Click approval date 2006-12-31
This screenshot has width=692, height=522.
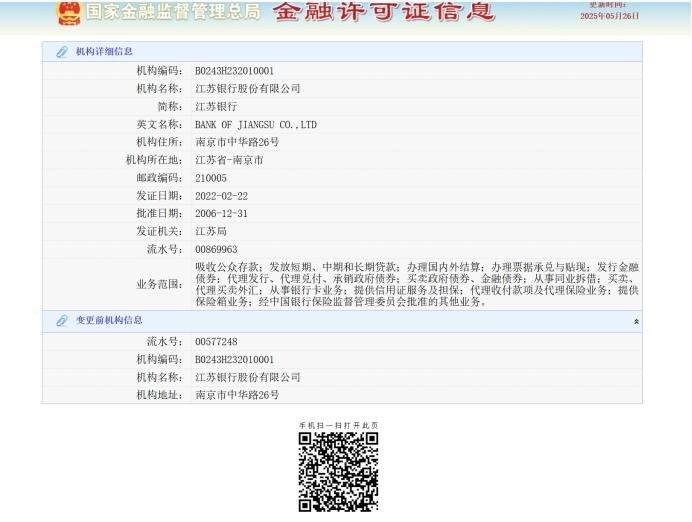coord(222,214)
